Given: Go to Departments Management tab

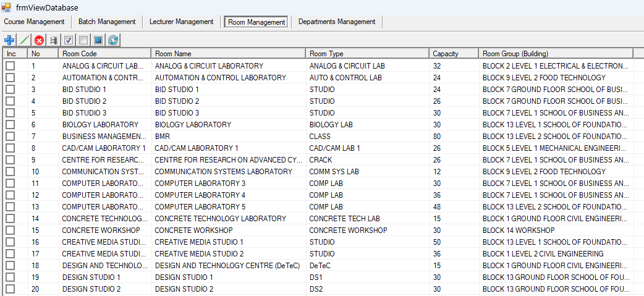Looking at the screenshot, I should point(337,22).
